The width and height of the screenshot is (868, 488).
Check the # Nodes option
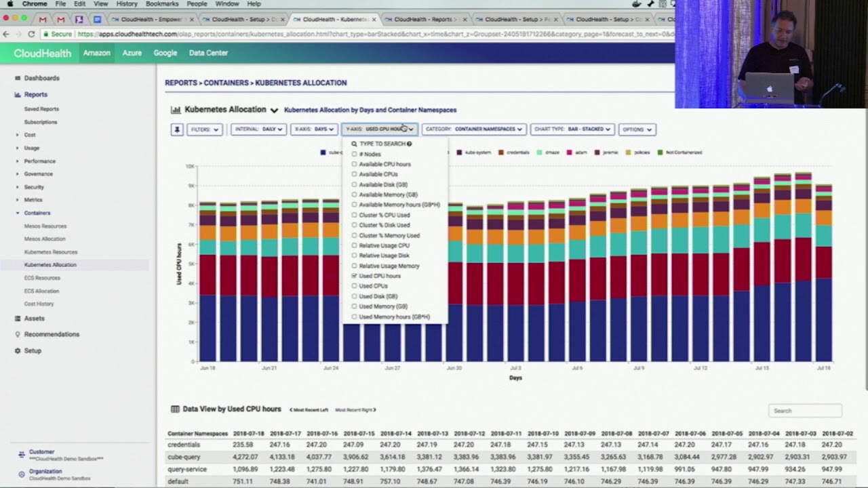354,154
